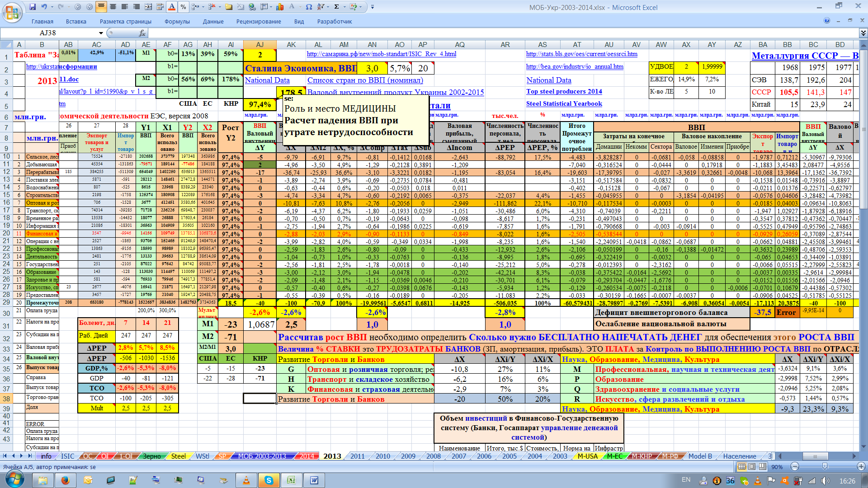Insert symbol using the Omega icon
Screen dimensions: 868x488
(309, 7)
